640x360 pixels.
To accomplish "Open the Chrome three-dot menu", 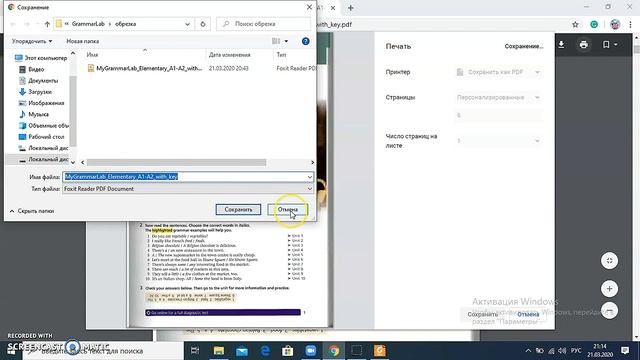I will [631, 24].
